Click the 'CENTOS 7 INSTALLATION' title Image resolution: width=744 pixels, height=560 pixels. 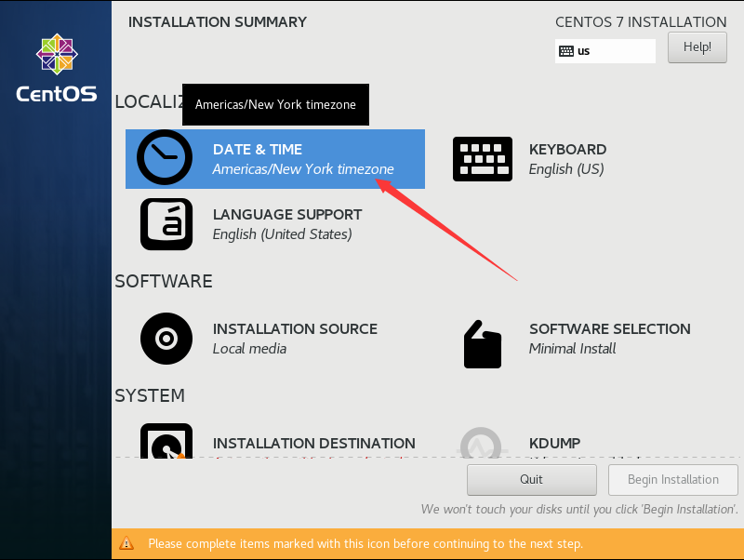point(641,22)
